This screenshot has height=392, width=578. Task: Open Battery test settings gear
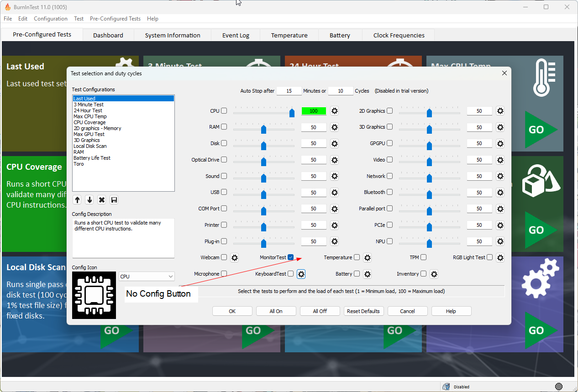(x=367, y=274)
